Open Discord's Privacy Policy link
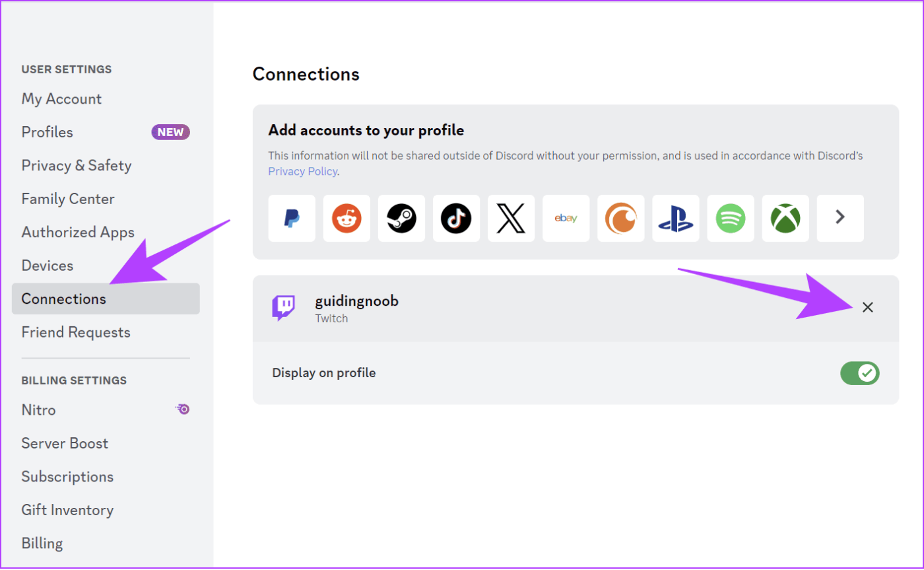Screen dimensions: 924x570 tap(303, 171)
